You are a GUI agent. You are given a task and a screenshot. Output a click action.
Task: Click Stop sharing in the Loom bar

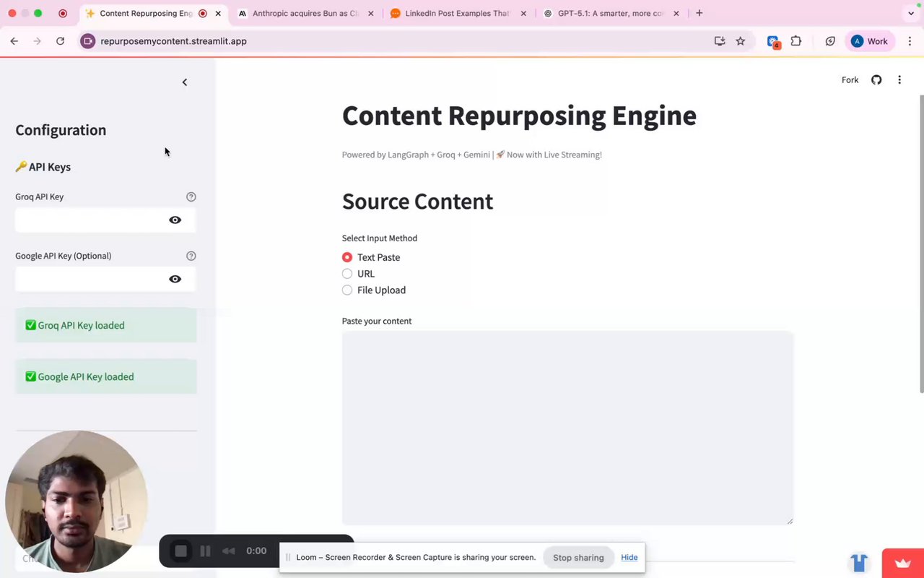[578, 558]
